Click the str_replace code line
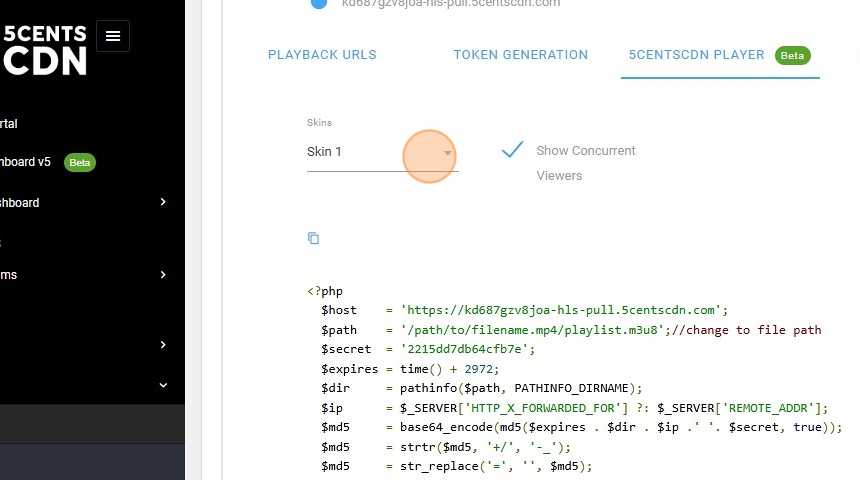Screen dimensions: 860x480 tap(456, 466)
